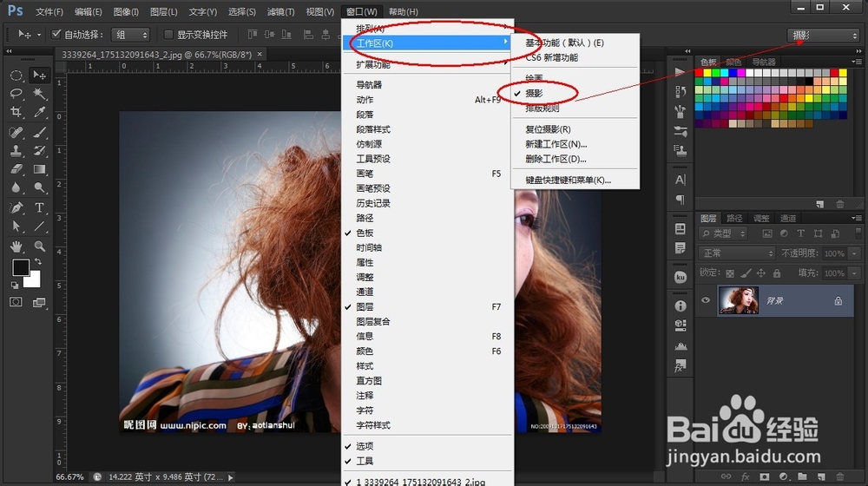The image size is (868, 486).
Task: Select the Line tool
Action: 39,227
